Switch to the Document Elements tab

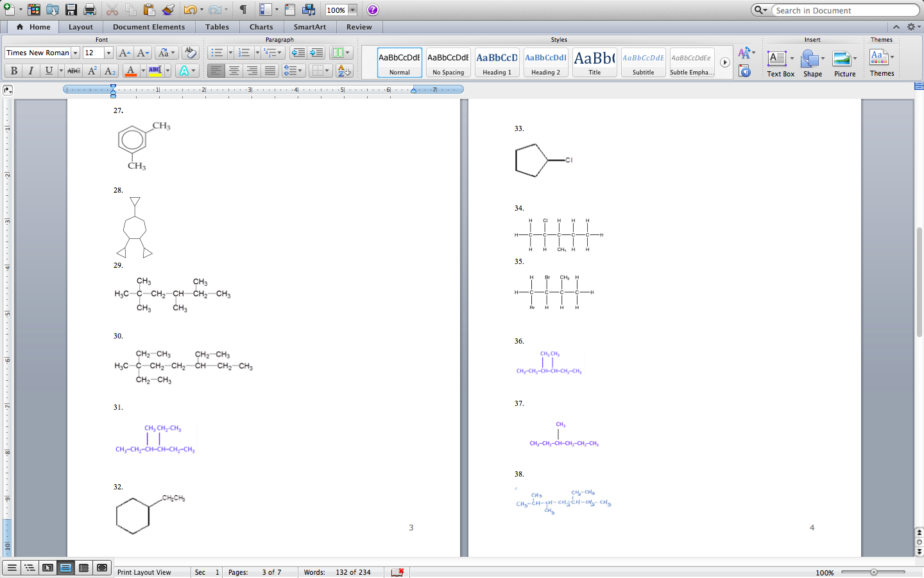149,27
